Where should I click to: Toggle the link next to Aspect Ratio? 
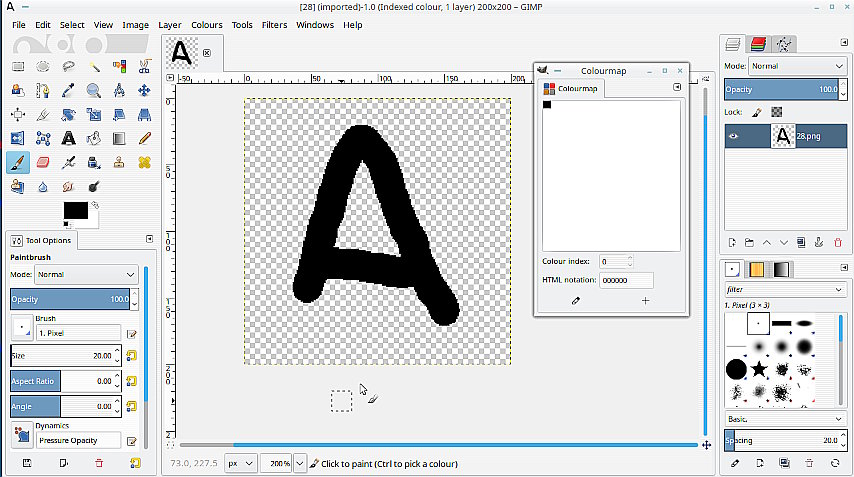pos(131,381)
